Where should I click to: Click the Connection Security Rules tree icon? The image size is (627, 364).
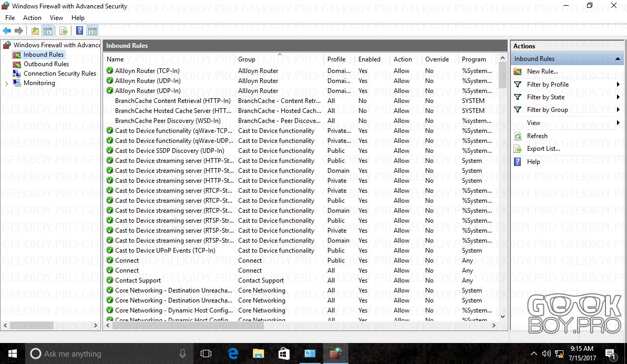coord(17,74)
